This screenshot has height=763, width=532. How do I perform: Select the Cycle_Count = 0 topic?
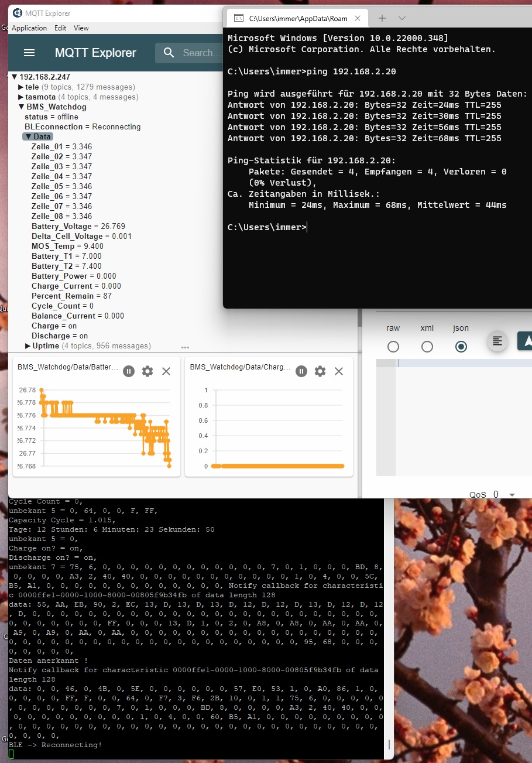pyautogui.click(x=63, y=306)
